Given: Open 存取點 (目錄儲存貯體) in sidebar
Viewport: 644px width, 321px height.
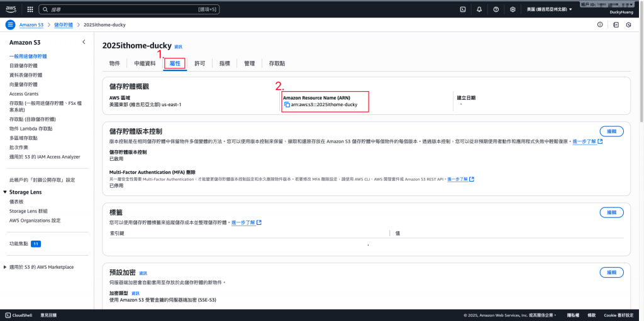Looking at the screenshot, I should pos(33,119).
